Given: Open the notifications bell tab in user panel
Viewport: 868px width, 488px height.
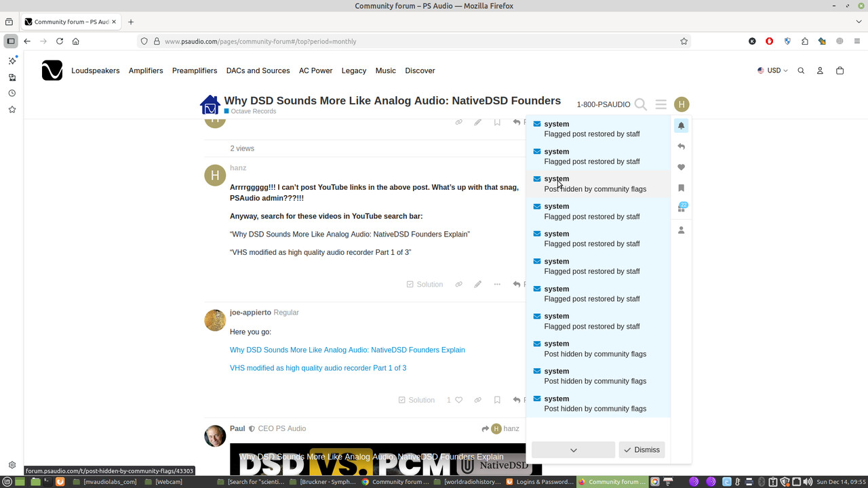Looking at the screenshot, I should [682, 125].
